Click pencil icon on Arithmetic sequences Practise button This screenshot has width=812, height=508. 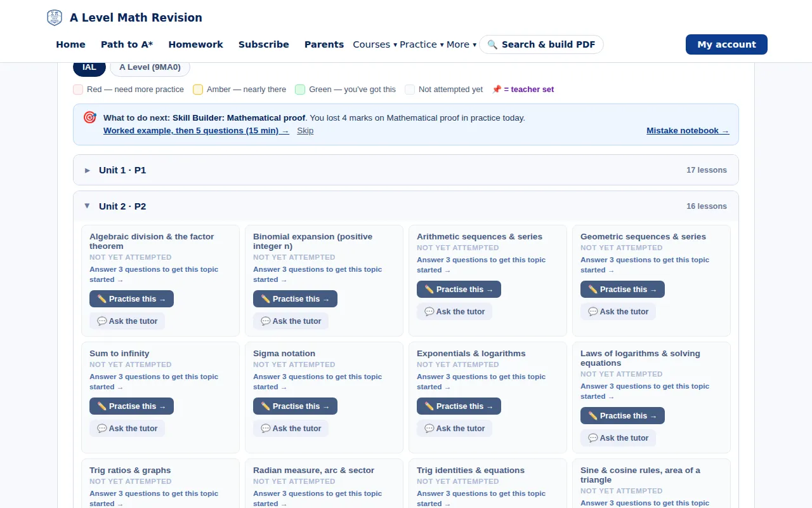tap(429, 290)
